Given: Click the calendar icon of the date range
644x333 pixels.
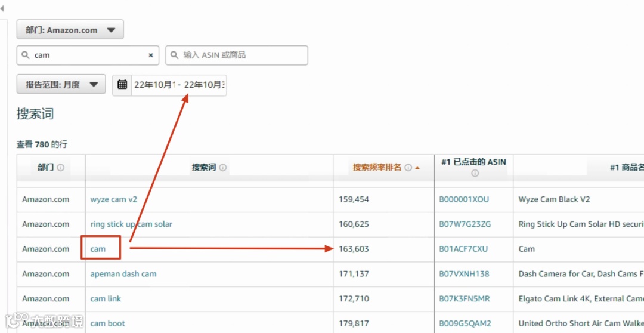Looking at the screenshot, I should (122, 85).
